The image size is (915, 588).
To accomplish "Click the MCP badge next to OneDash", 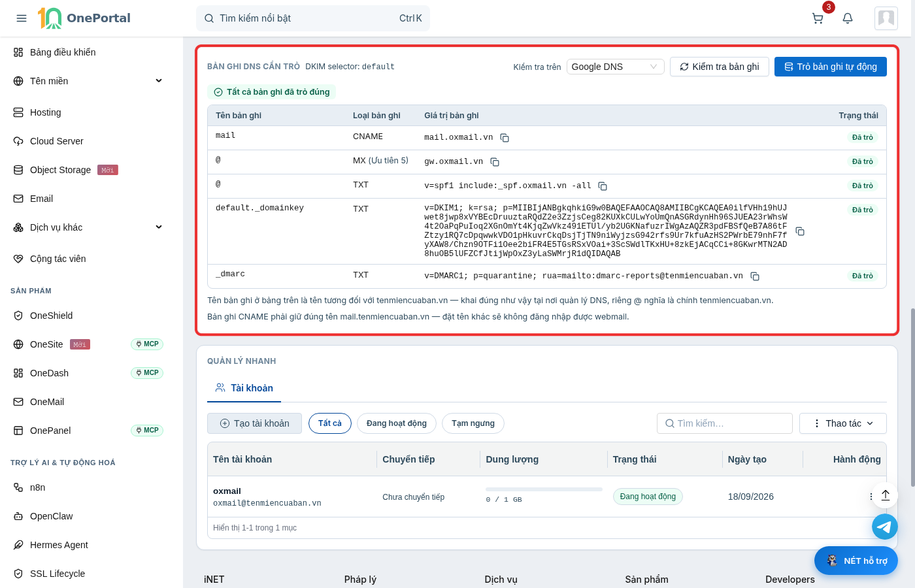I will coord(147,373).
